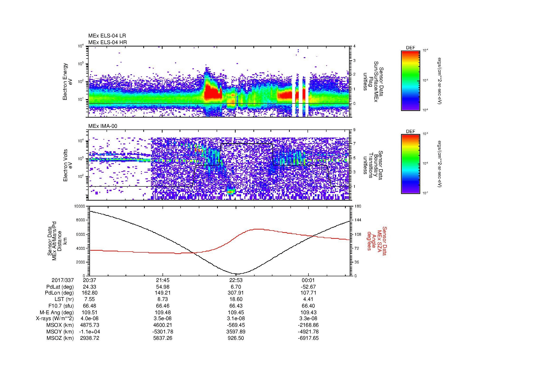Click the MEx ELS-04 HR title
555x392 pixels.
(x=107, y=42)
